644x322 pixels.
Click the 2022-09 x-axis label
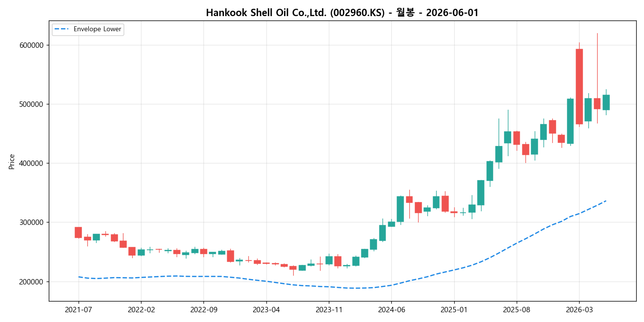(203, 309)
